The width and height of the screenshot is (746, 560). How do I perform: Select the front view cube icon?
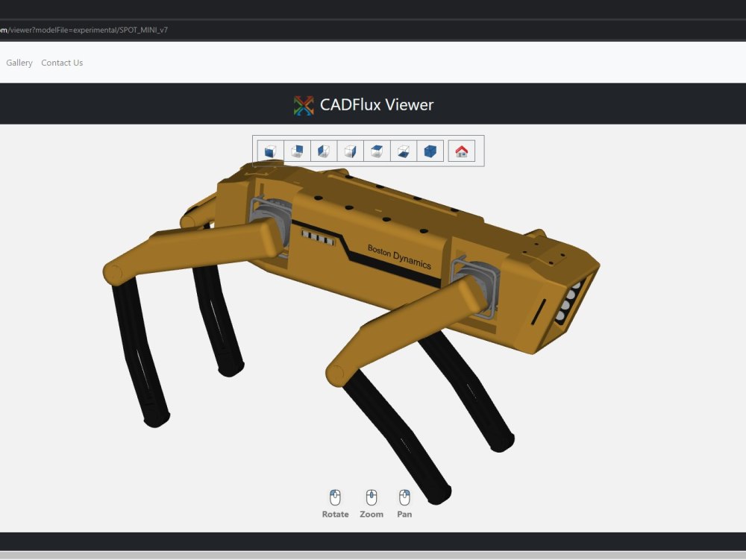coord(271,151)
